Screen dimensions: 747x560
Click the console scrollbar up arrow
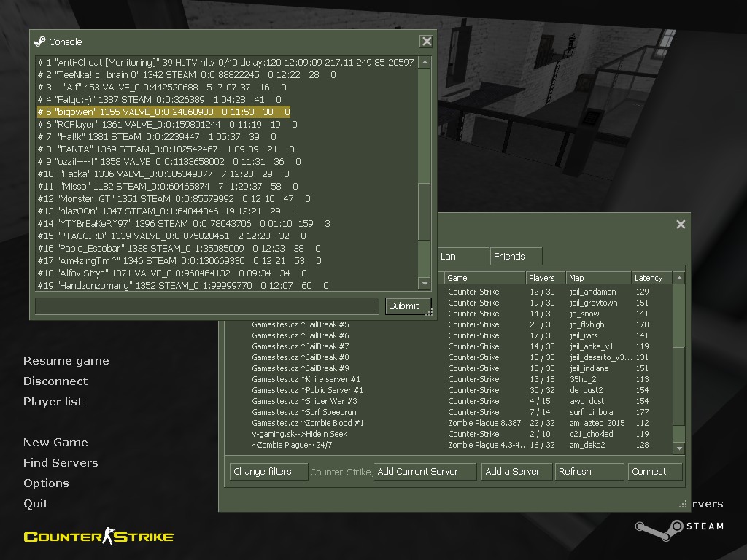(x=424, y=62)
